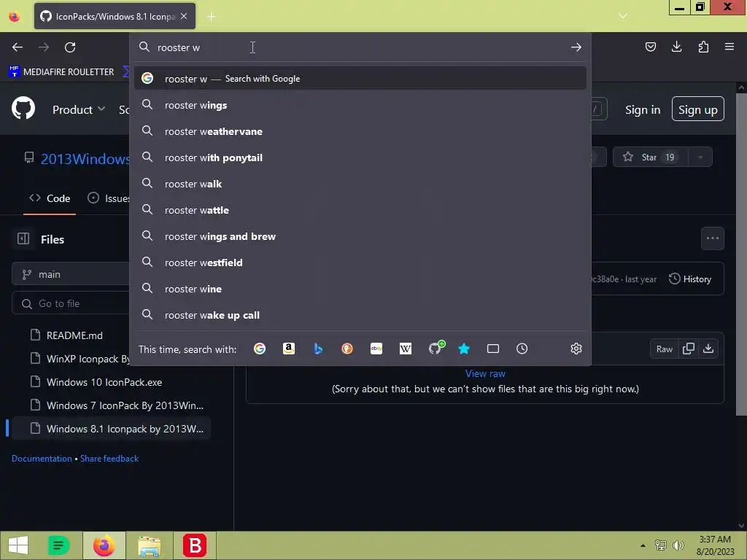747x560 pixels.
Task: Open Windows 10 IconPack.exe file
Action: tap(104, 382)
